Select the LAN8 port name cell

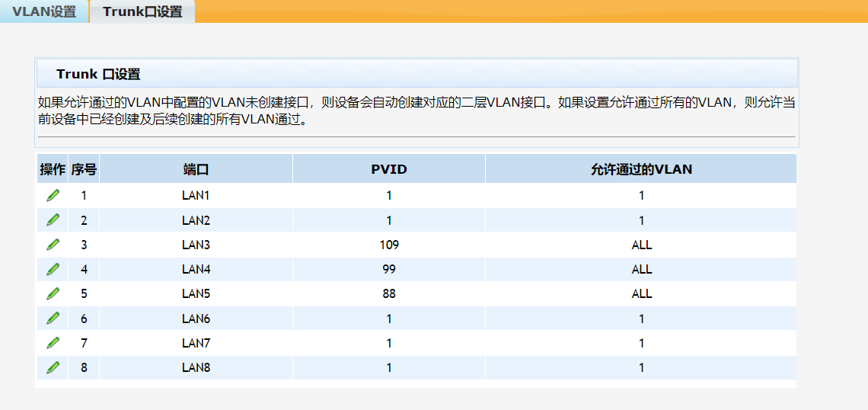(x=196, y=368)
